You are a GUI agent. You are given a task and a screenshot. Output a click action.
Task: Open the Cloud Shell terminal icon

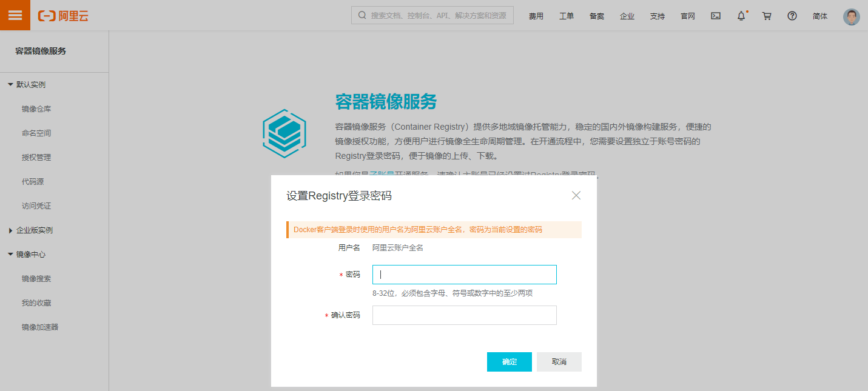click(716, 16)
